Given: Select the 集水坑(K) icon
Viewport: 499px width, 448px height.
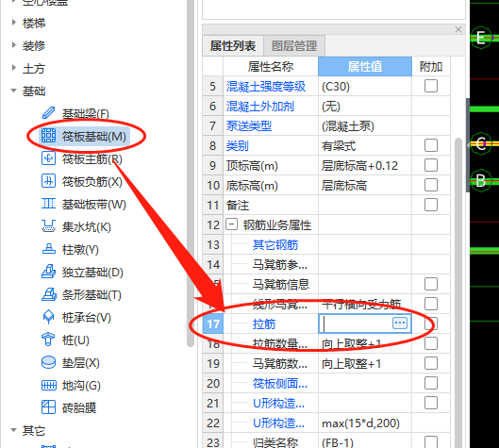Looking at the screenshot, I should click(x=48, y=226).
